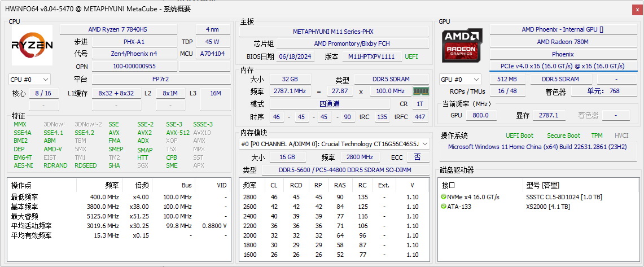Open the CPU #0 selector dropdown
This screenshot has width=644, height=267.
[30, 80]
